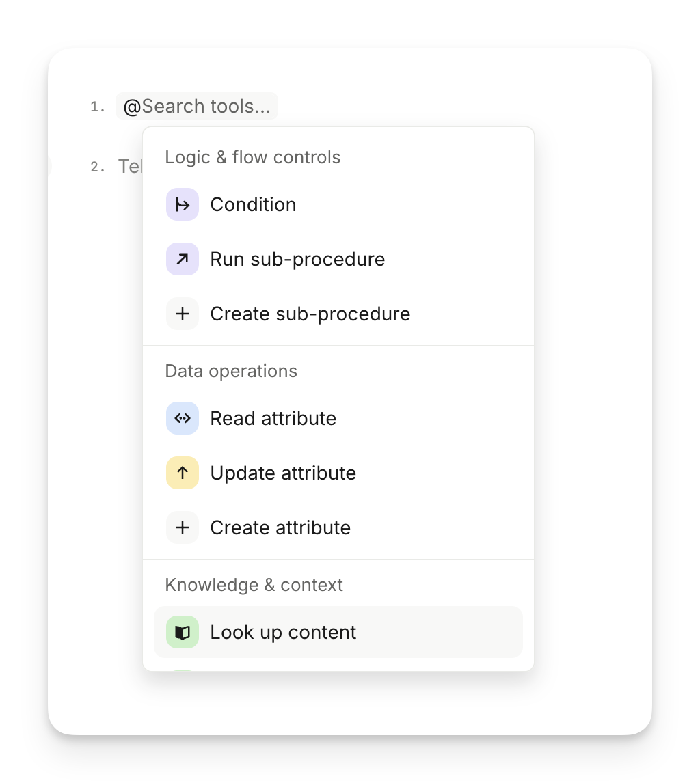
Task: Click the Run sub-procedure arrow icon
Action: 183,259
